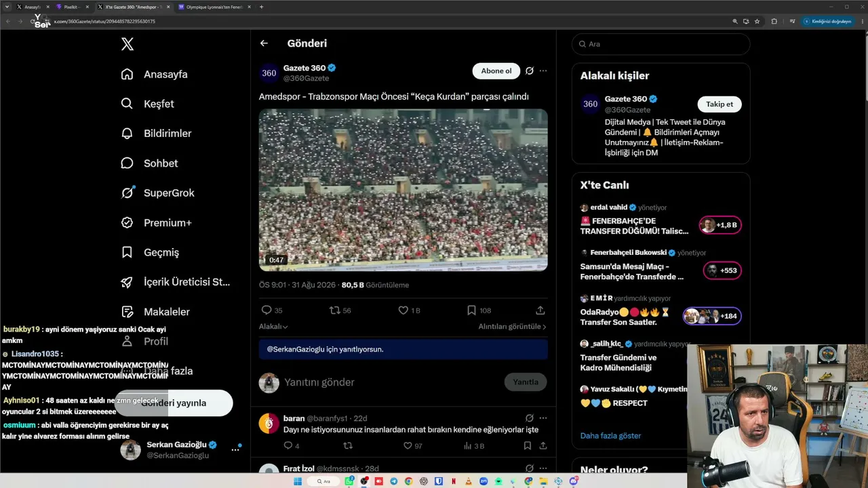The image size is (868, 488).
Task: Click the Makaleler icon in sidebar
Action: (x=127, y=312)
